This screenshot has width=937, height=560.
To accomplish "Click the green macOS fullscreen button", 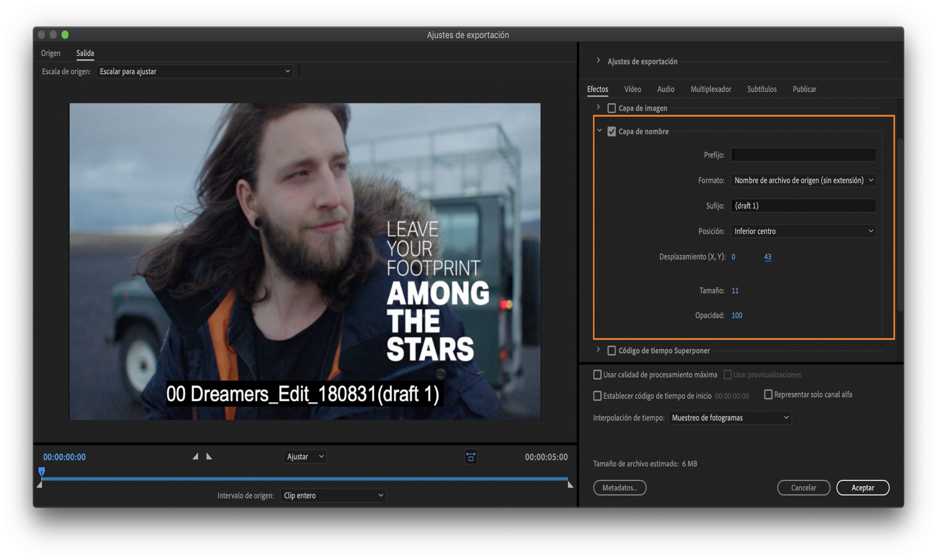I will [65, 35].
